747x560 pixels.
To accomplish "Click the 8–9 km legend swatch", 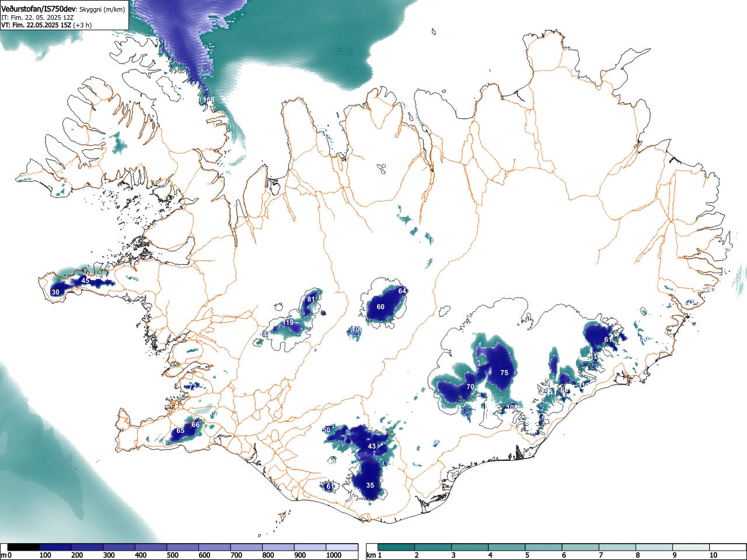I will pyautogui.click(x=654, y=547).
